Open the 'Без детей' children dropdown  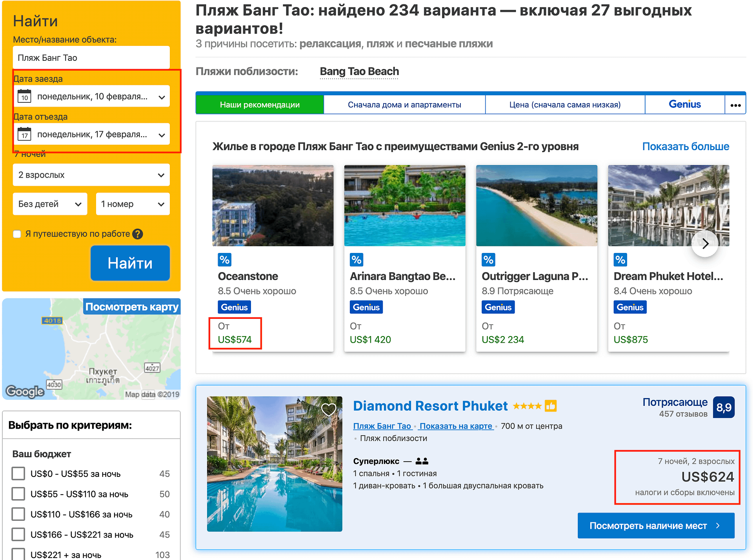[50, 204]
